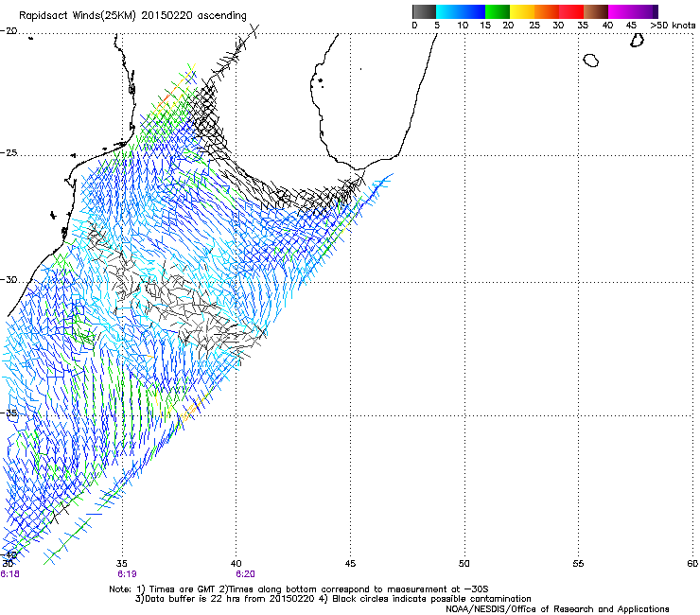The height and width of the screenshot is (615, 700).
Task: Click the '45' longitude label on the bottom axis
Action: coord(350,564)
